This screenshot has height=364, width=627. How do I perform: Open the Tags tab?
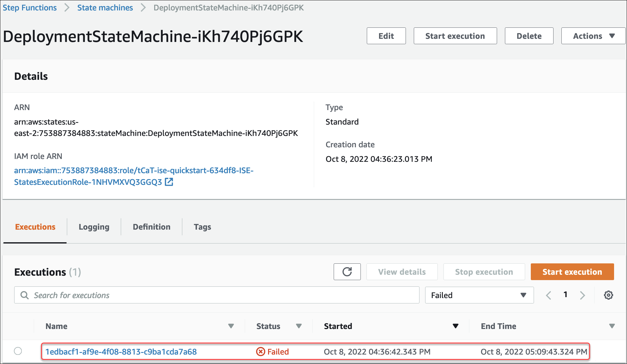click(x=202, y=227)
